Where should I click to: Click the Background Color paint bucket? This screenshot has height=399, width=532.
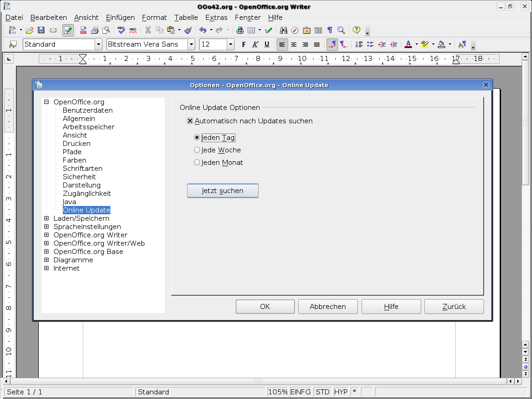[441, 44]
